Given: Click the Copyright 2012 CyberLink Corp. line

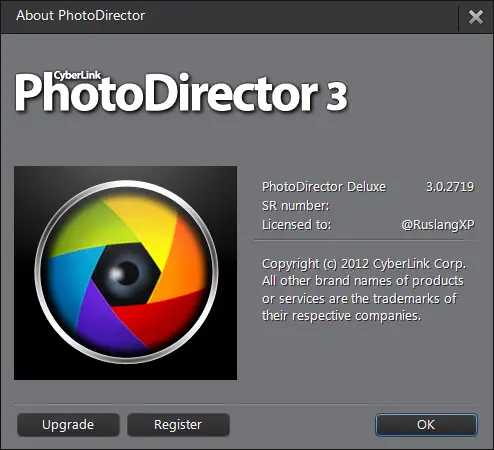Looking at the screenshot, I should pyautogui.click(x=364, y=264).
